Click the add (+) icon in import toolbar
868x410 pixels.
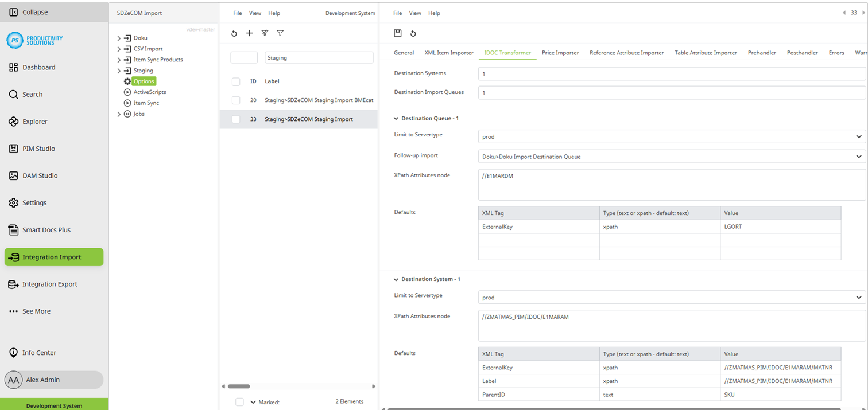pos(249,33)
